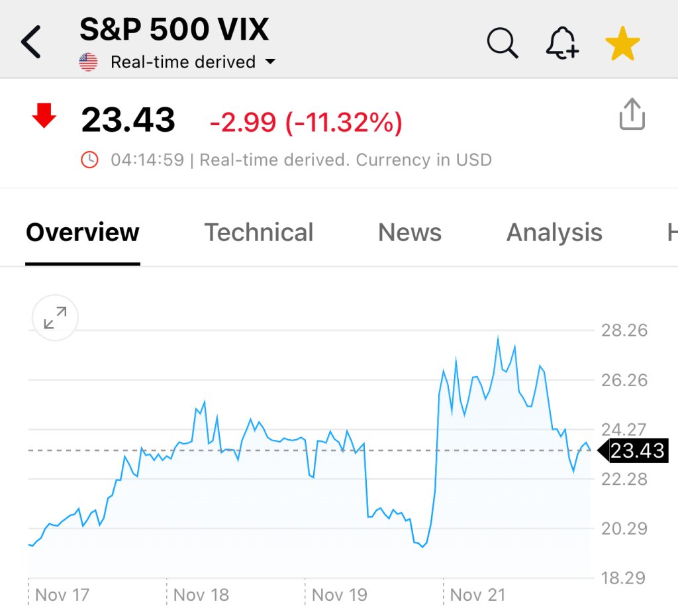The image size is (678, 616).
Task: Click the -2.99 (-11.32%) change value
Action: [x=305, y=122]
